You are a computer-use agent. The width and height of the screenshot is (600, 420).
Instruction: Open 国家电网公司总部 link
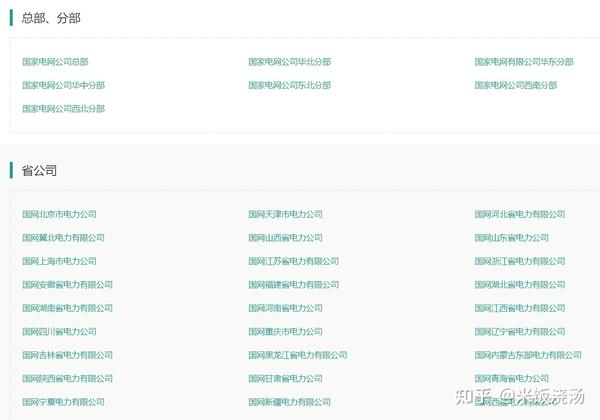(55, 62)
